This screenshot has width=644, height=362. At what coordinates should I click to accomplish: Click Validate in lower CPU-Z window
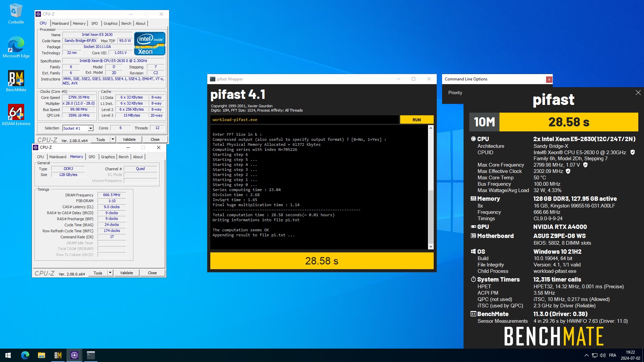pyautogui.click(x=126, y=273)
